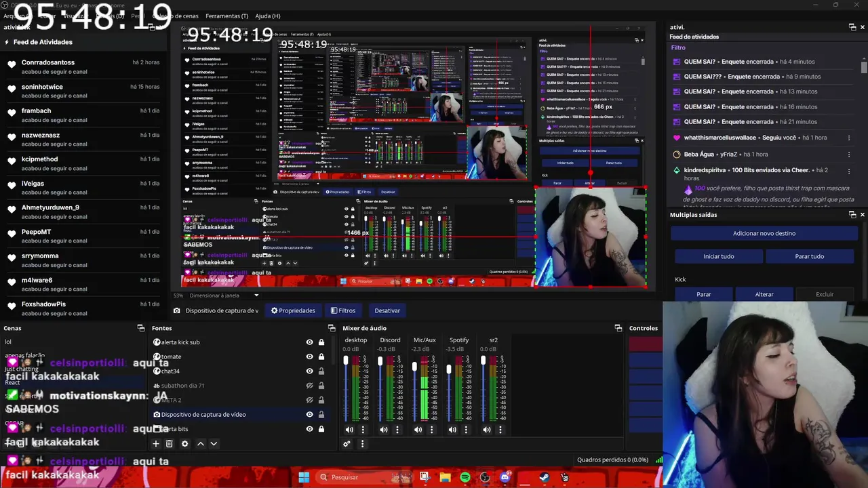Remove selected source with trash icon

tap(170, 444)
